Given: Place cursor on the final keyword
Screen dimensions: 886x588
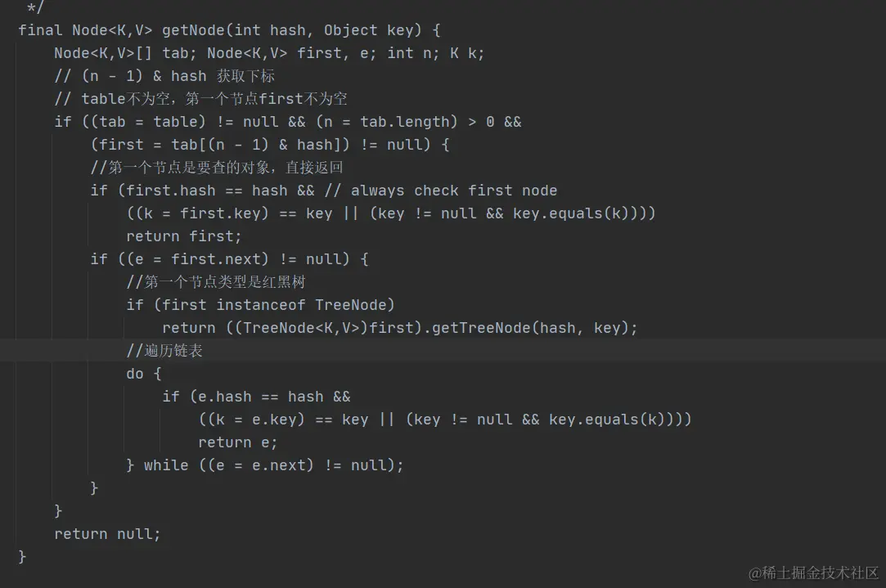Looking at the screenshot, I should click(x=40, y=30).
